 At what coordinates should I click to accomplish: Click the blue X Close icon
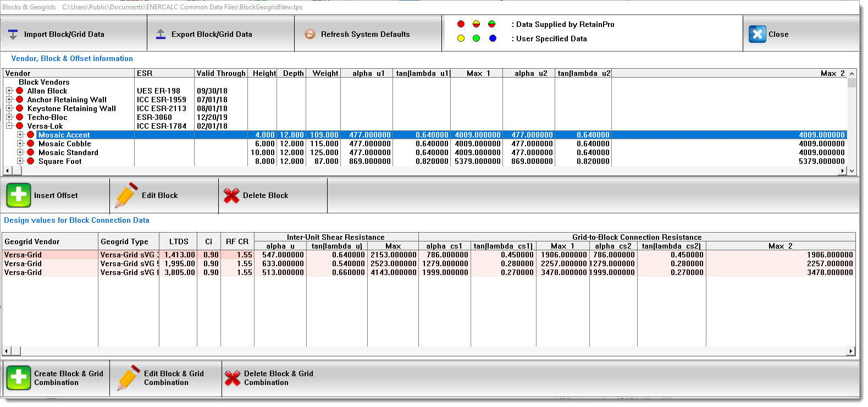tap(758, 34)
